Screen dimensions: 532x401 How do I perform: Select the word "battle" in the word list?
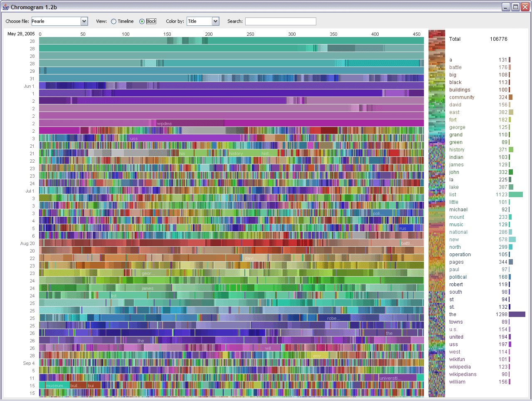click(x=456, y=67)
